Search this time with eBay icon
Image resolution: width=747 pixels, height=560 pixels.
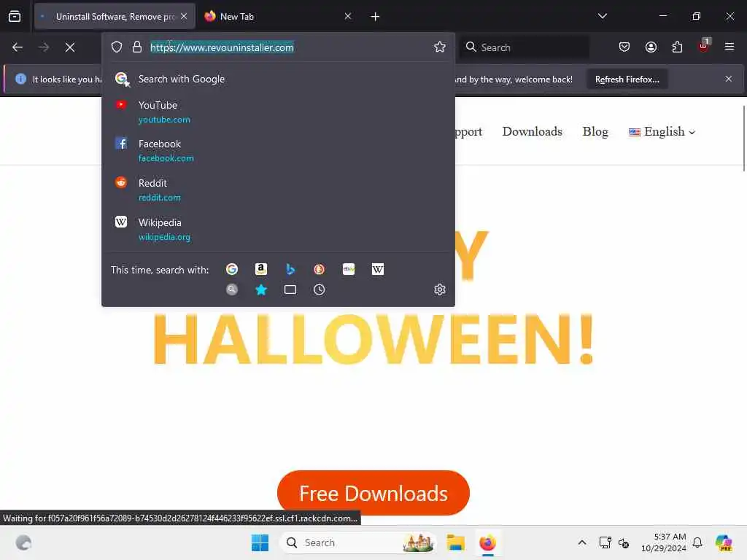tap(348, 269)
